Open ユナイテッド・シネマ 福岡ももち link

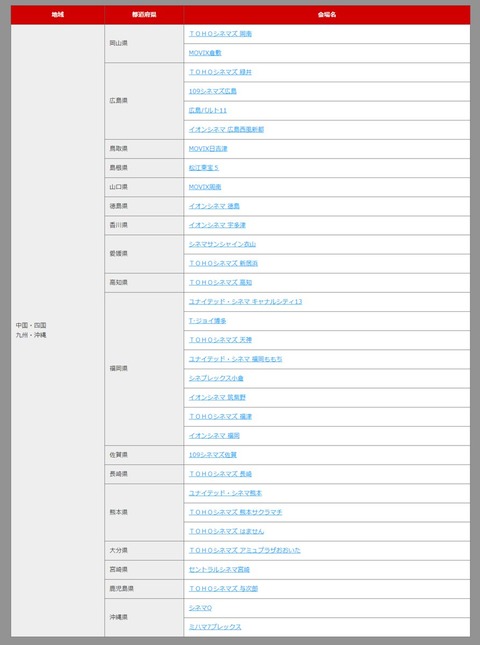[235, 359]
